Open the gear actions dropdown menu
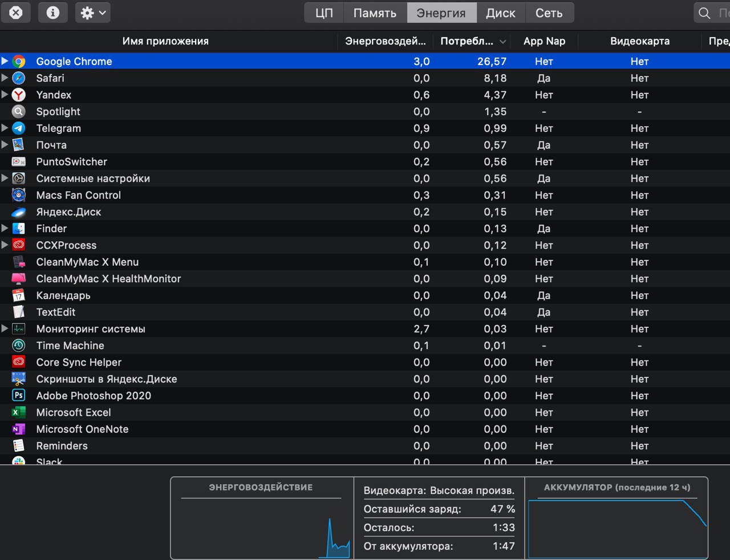Screen dimensions: 730x560 point(93,13)
